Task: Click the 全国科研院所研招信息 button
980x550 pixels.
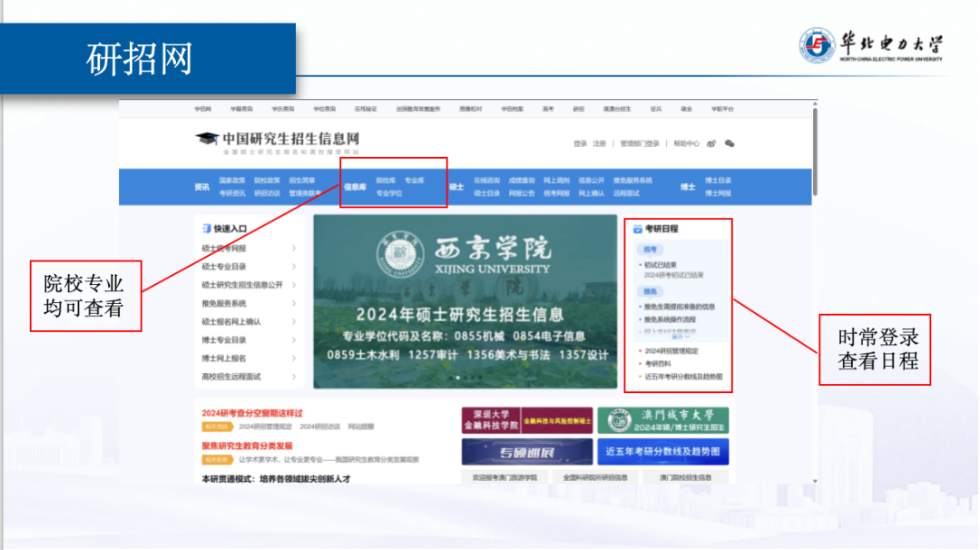Action: coord(595,477)
